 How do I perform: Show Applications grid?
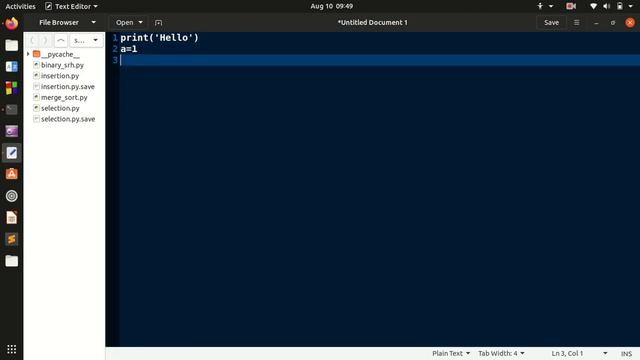(x=11, y=349)
